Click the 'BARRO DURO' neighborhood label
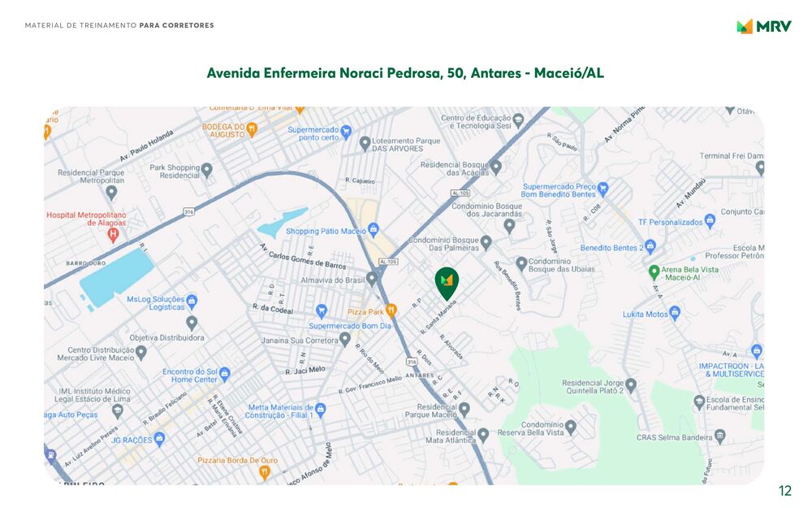 click(x=86, y=263)
